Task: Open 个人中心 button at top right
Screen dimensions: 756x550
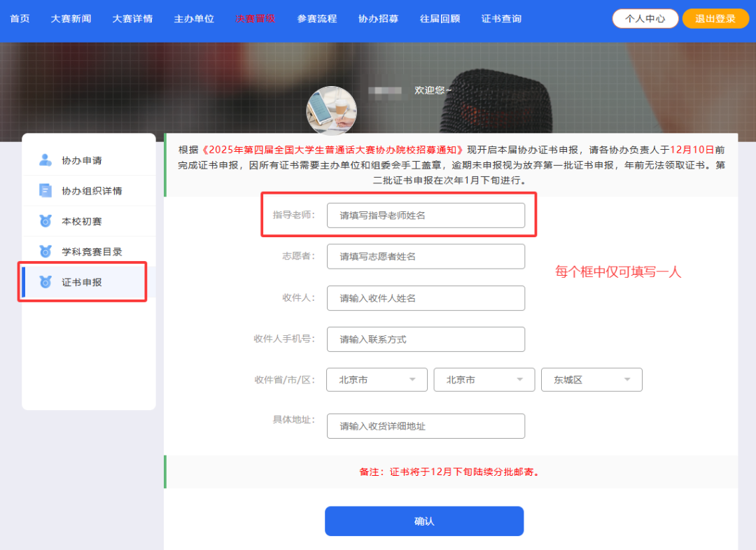Action: pos(645,19)
